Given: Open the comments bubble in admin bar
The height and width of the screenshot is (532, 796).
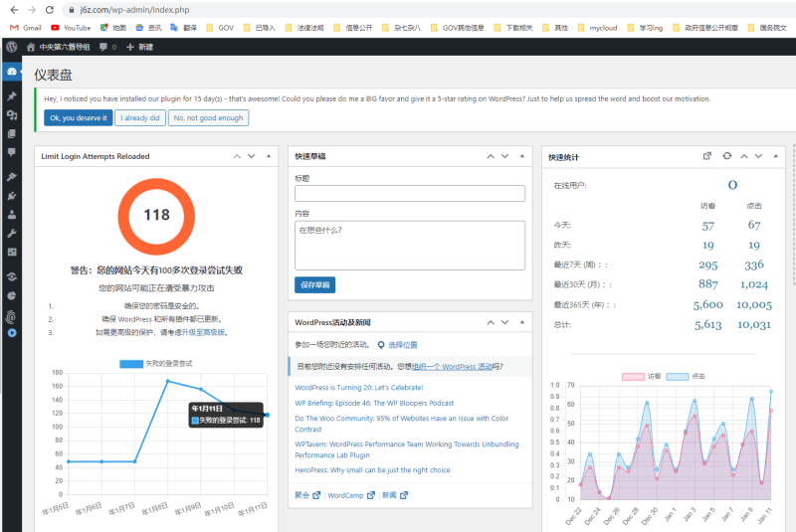Looking at the screenshot, I should click(103, 47).
